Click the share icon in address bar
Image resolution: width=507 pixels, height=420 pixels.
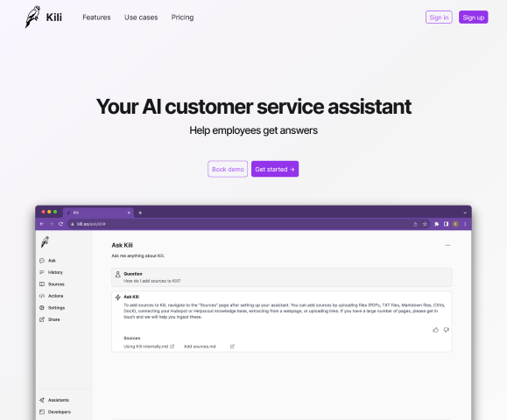pyautogui.click(x=415, y=224)
